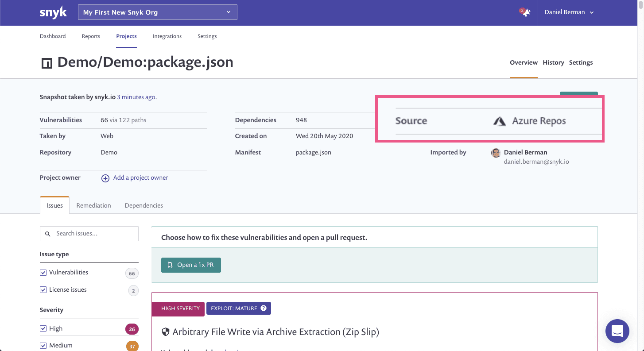The image size is (644, 351).
Task: Click the Wed 20th May 2020 date
Action: point(325,136)
